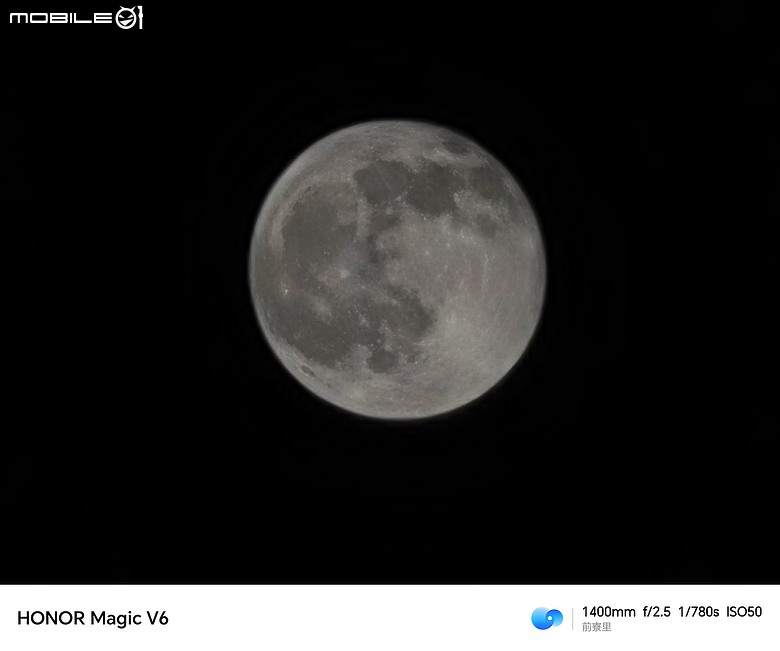The image size is (780, 651).
Task: Click the Mobile01 face mascot icon
Action: (x=129, y=18)
